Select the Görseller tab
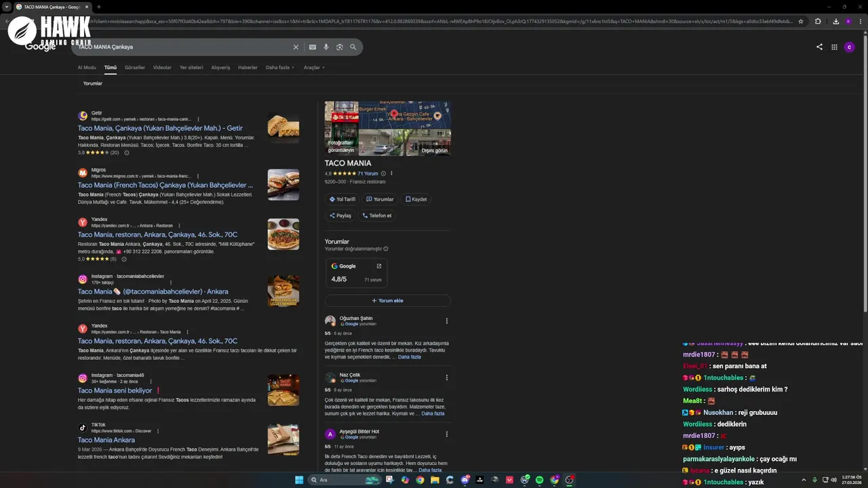 [x=135, y=68]
